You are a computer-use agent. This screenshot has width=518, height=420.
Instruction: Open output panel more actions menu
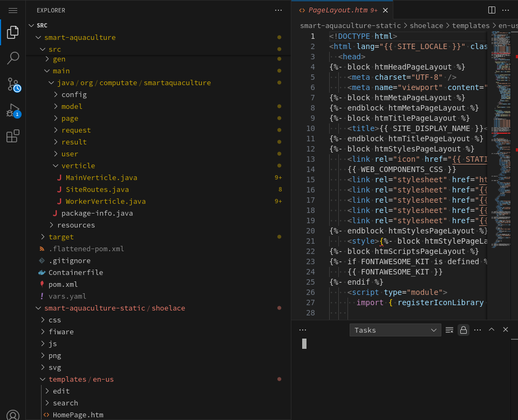[x=478, y=330]
